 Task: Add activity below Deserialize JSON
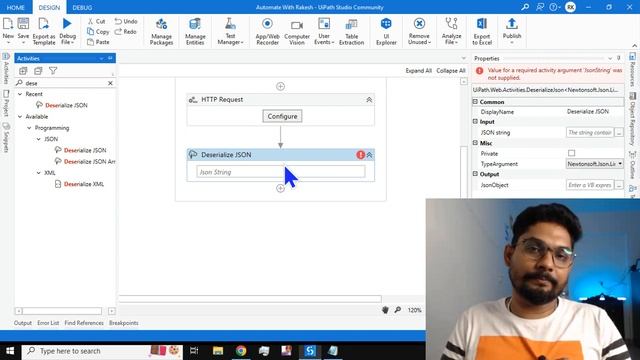click(280, 188)
